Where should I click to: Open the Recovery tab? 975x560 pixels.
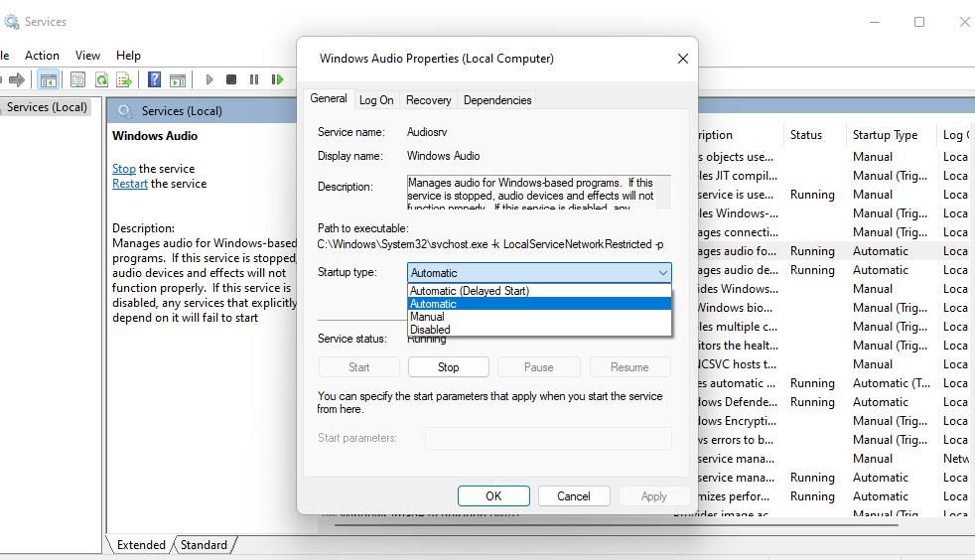(x=429, y=100)
